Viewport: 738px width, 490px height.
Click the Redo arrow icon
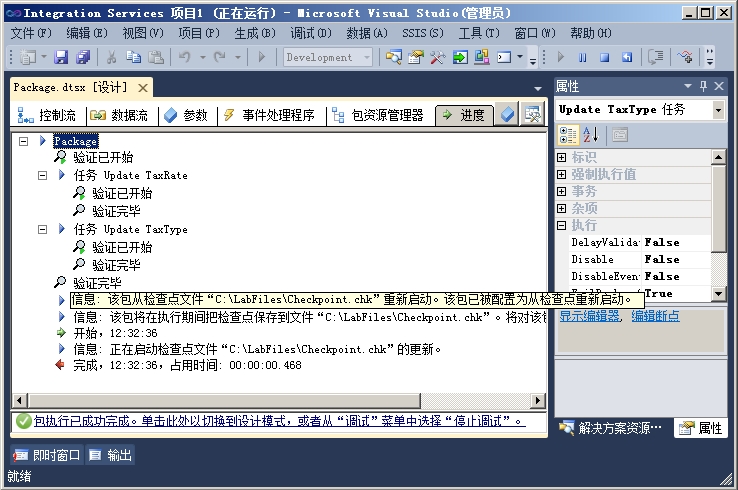(220, 57)
